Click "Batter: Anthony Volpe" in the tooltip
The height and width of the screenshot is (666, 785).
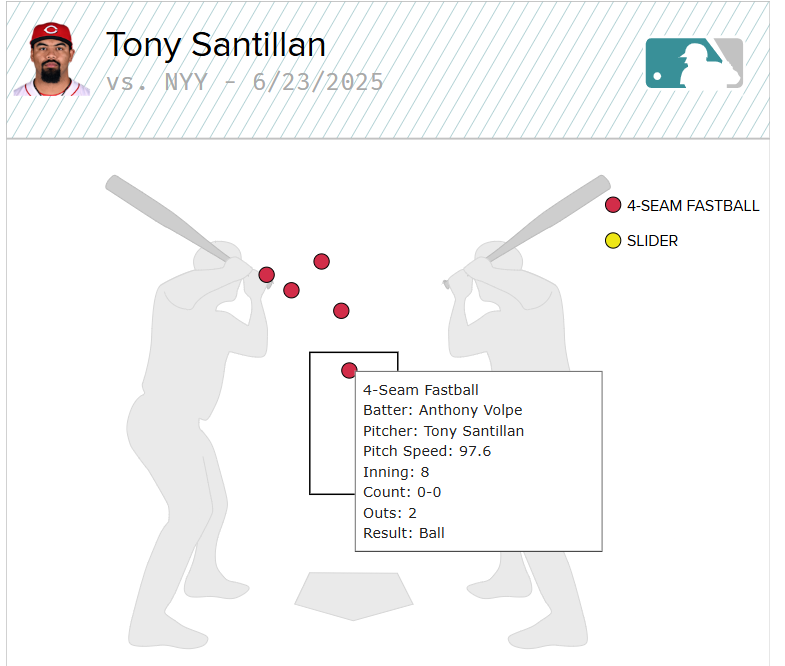pos(442,410)
